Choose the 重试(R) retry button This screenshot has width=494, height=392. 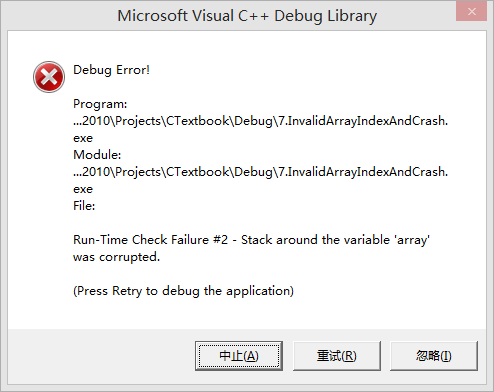pos(337,356)
